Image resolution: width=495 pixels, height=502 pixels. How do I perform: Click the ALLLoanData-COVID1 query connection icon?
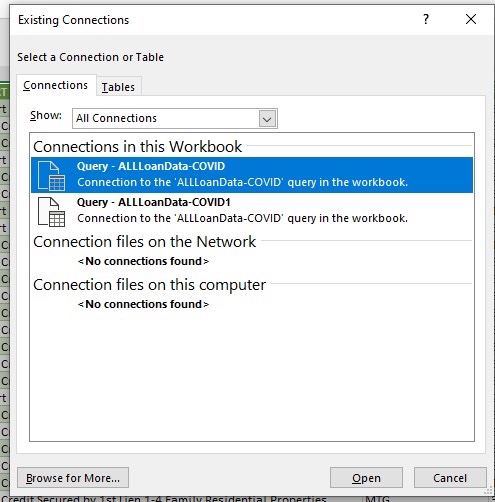51,212
